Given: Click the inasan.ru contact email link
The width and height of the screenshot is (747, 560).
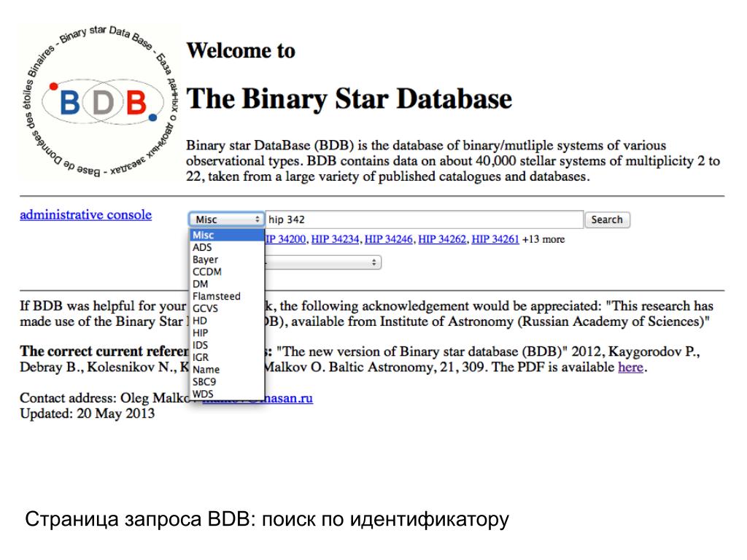Looking at the screenshot, I should pyautogui.click(x=289, y=398).
